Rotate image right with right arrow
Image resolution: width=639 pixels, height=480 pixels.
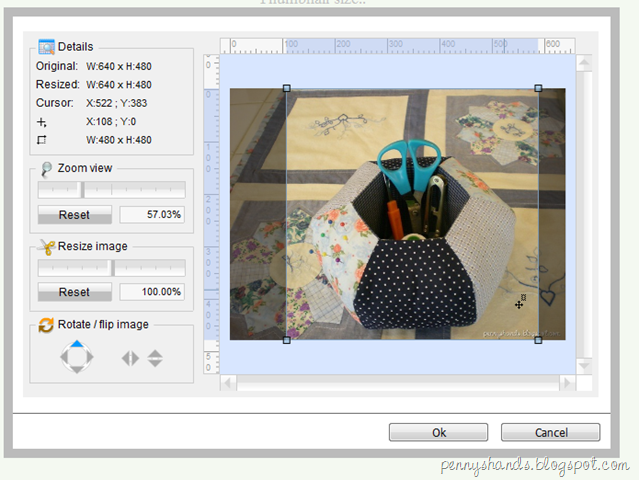coord(90,357)
